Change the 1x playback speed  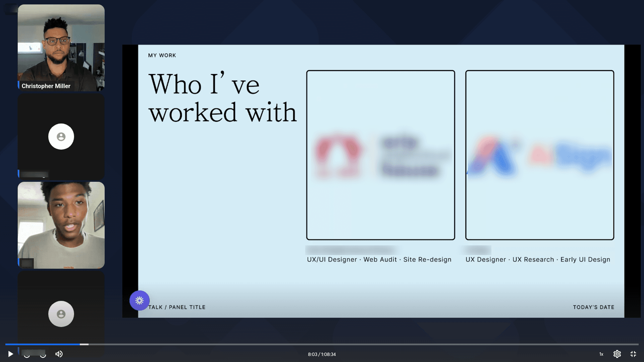click(x=601, y=354)
